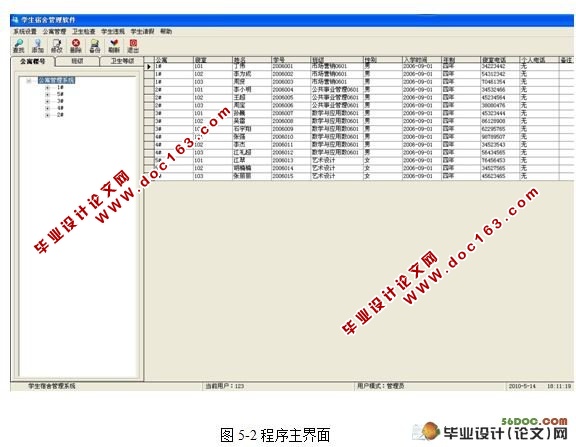Click the 性别 column header
576x447 pixels.
[x=382, y=60]
